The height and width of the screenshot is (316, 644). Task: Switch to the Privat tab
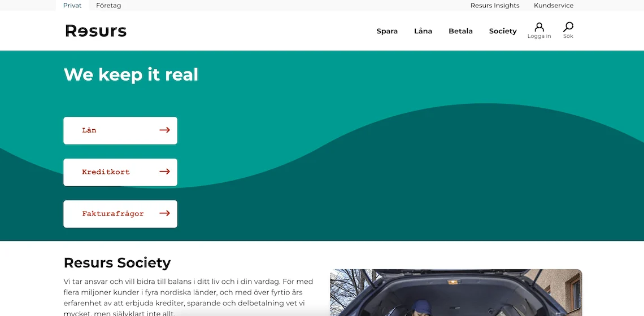(x=72, y=5)
